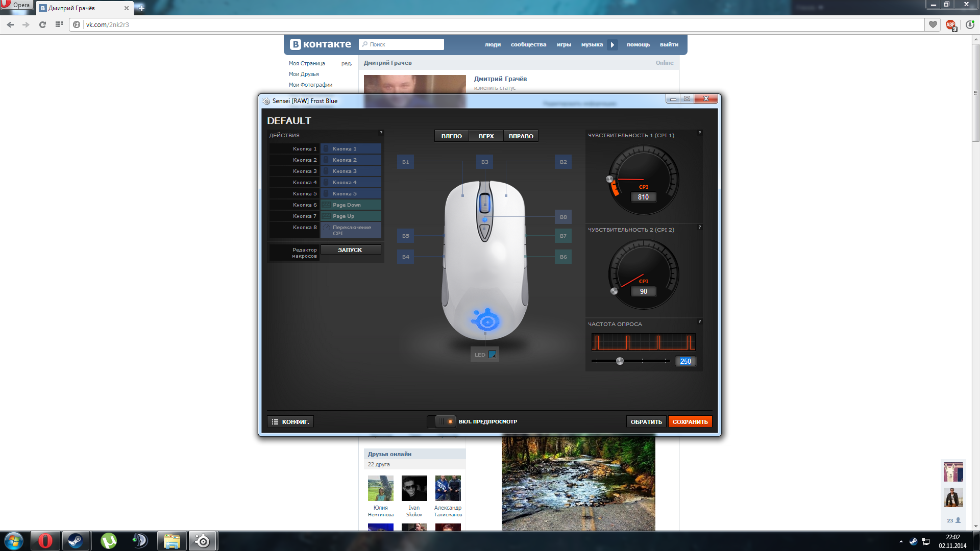Open помощь in VK header
Screen dimensions: 980x551
638,44
